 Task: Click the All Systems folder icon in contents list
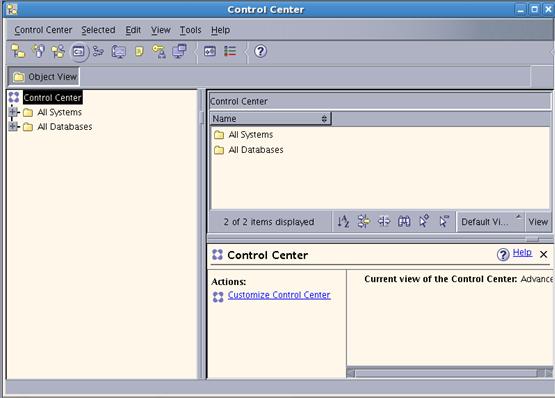point(219,135)
